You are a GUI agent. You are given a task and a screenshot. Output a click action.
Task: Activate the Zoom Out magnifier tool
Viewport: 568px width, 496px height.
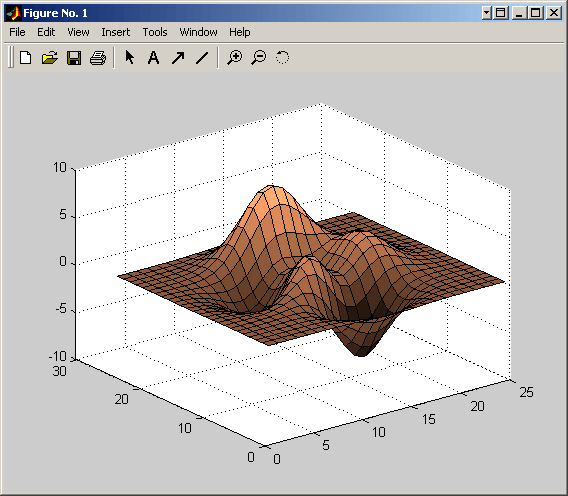click(259, 57)
